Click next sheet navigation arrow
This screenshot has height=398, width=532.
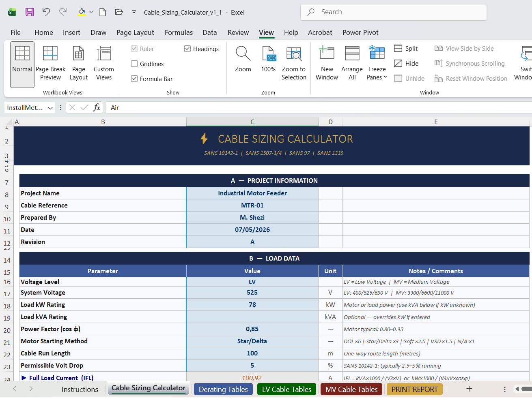coord(31,389)
